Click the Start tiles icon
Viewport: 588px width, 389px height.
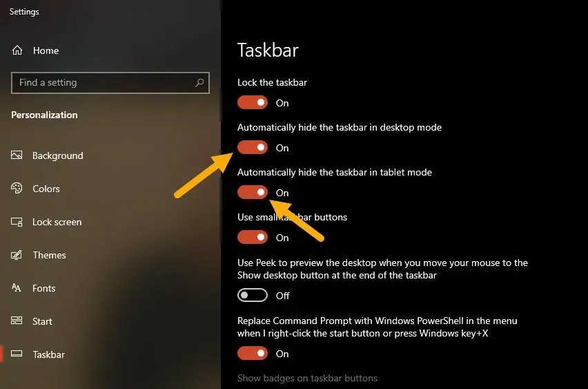17,321
